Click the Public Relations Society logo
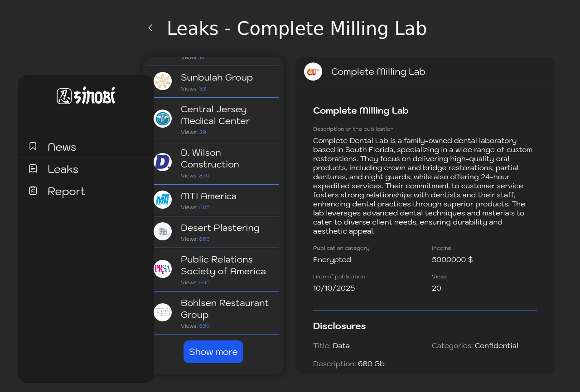The width and height of the screenshot is (580, 392). point(163,269)
